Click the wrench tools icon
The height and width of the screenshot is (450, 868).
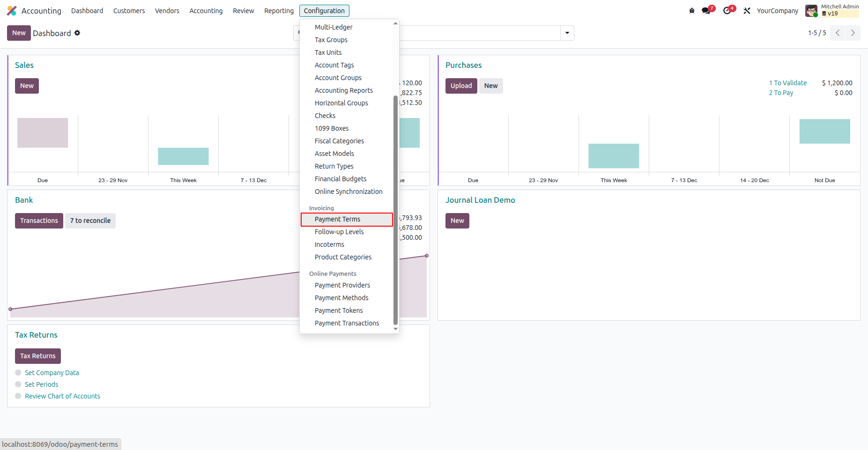[x=747, y=11]
